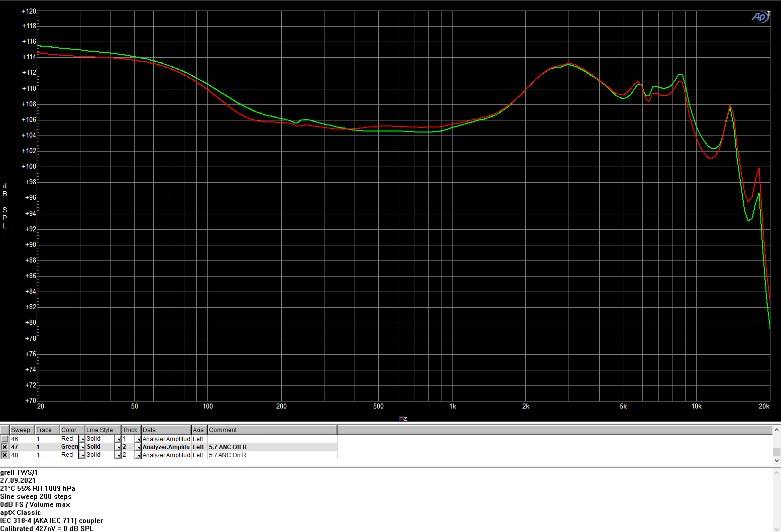781x532 pixels.
Task: Select sweep number 48 cell
Action: coord(22,455)
